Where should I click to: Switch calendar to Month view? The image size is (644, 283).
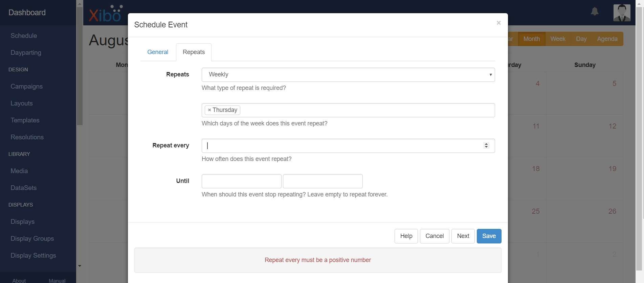[x=532, y=39]
